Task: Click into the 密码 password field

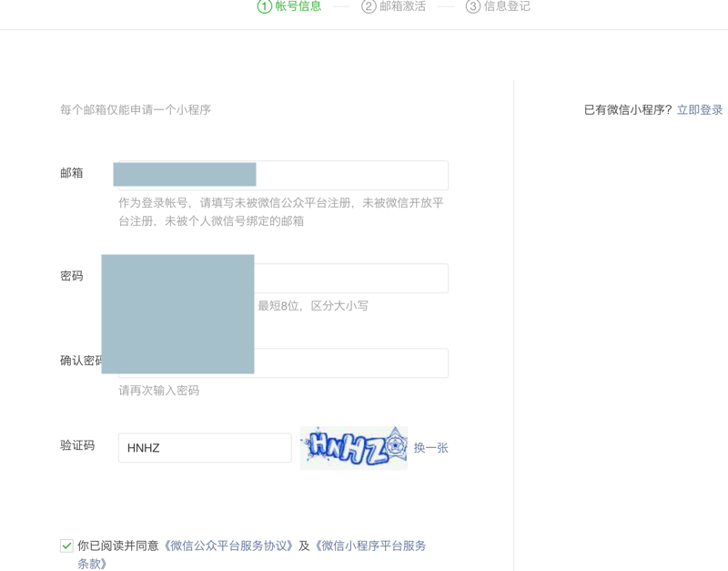Action: click(x=350, y=278)
